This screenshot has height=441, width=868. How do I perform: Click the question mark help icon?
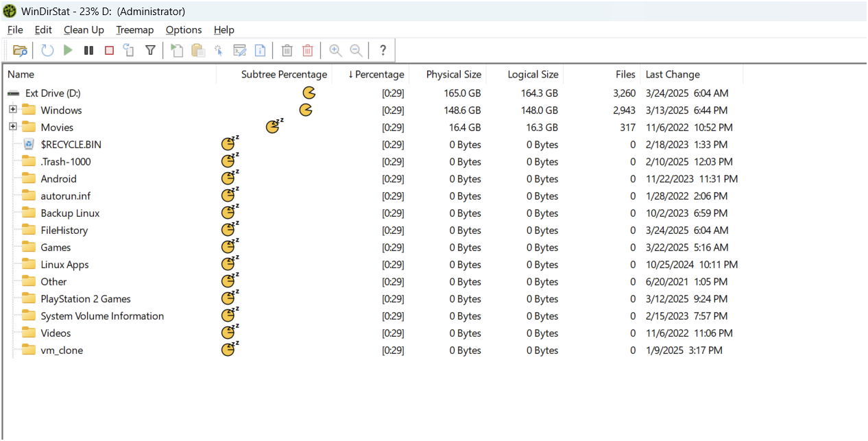pyautogui.click(x=383, y=50)
